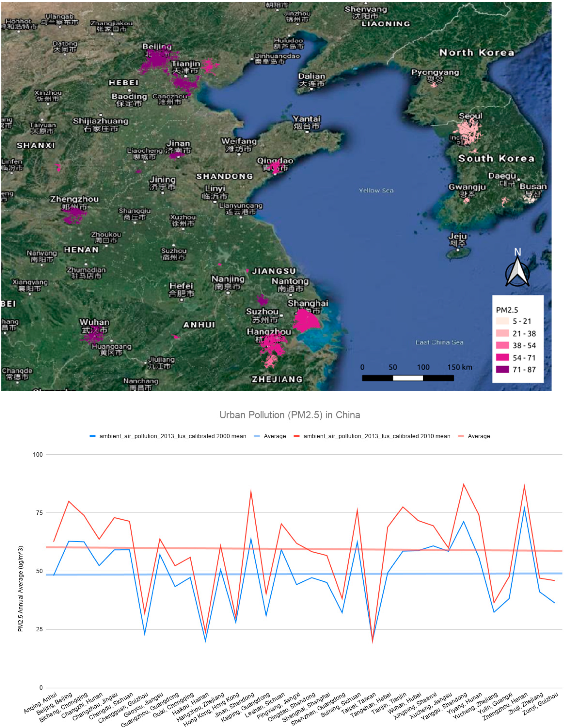Select the Anqing, Anhui x-axis label
The width and height of the screenshot is (564, 728).
[40, 703]
